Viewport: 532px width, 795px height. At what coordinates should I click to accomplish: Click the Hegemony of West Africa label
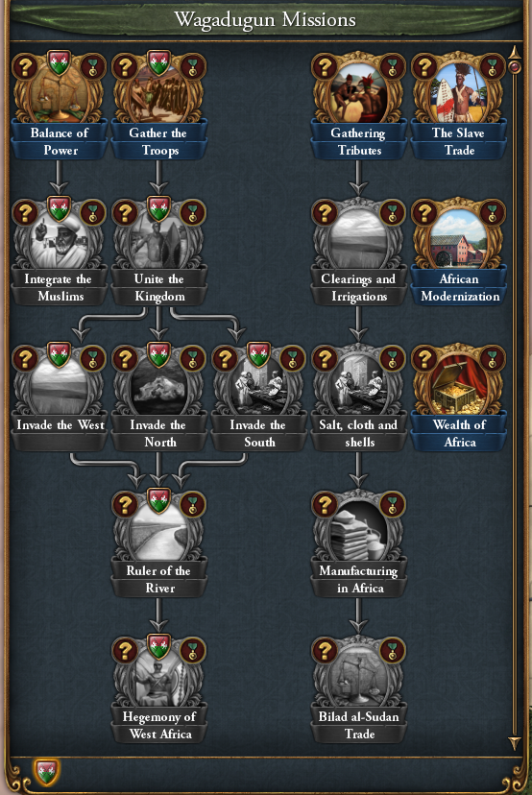tap(159, 725)
